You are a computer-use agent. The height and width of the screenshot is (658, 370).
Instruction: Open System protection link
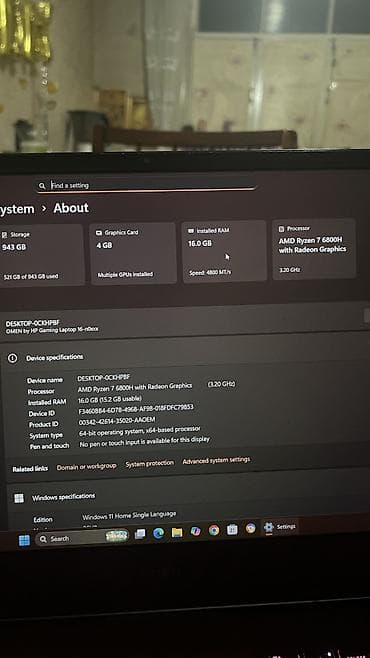click(149, 463)
